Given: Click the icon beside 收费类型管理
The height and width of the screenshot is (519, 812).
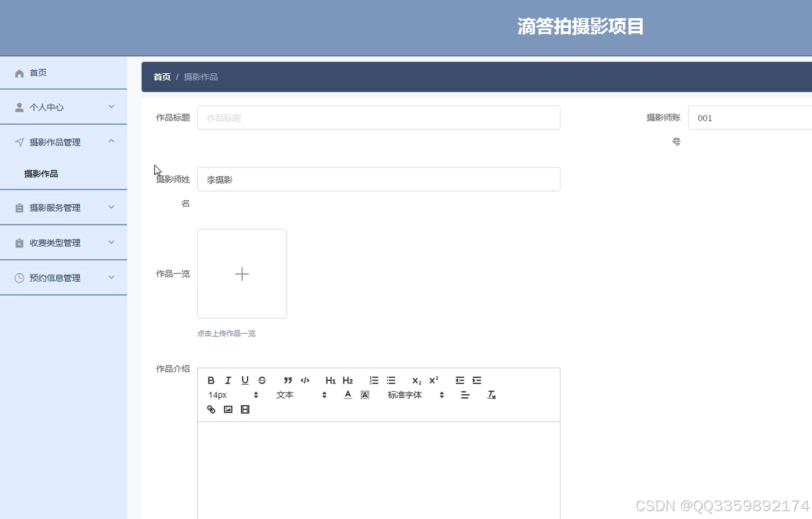Looking at the screenshot, I should point(19,243).
